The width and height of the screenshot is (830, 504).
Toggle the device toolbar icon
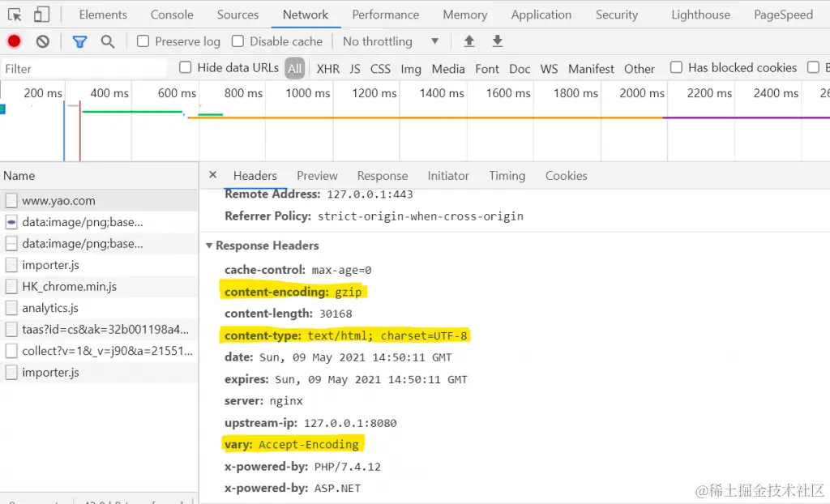click(x=41, y=15)
